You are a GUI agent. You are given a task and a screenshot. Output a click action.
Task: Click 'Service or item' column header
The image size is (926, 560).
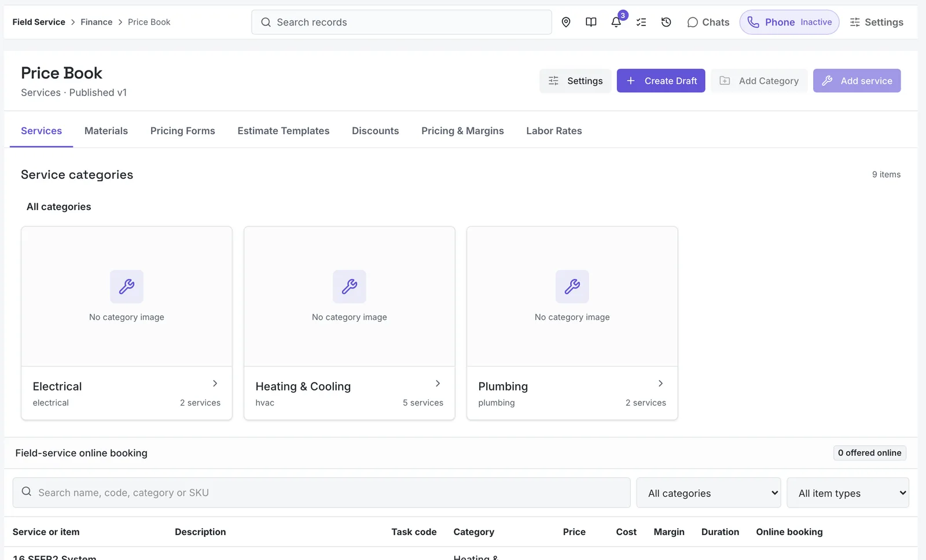point(46,532)
